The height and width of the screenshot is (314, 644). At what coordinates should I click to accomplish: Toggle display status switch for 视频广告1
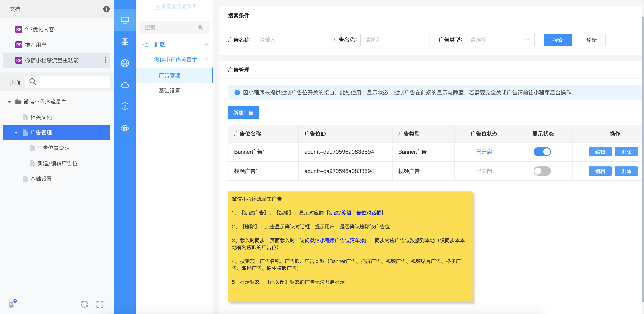pos(542,171)
